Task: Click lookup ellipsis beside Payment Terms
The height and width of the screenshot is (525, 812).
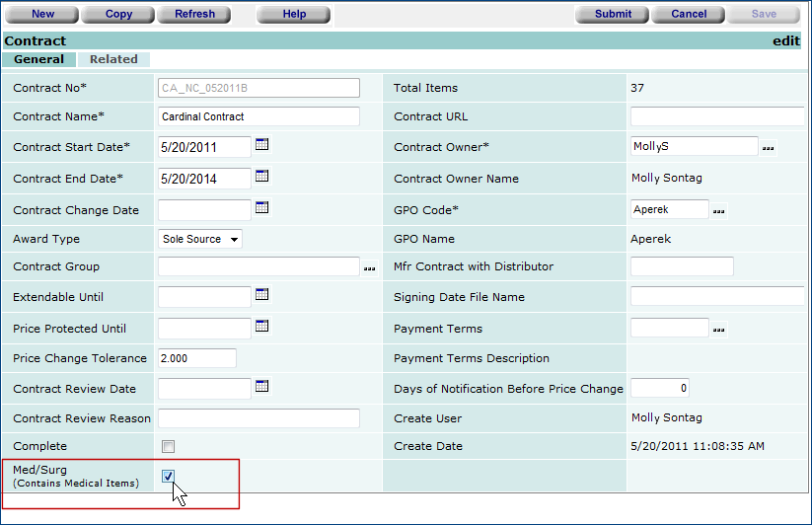Action: (719, 330)
